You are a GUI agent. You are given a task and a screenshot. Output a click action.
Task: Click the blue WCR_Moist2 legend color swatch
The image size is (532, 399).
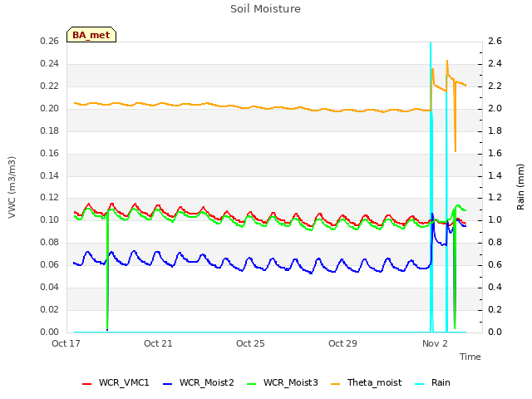(168, 384)
